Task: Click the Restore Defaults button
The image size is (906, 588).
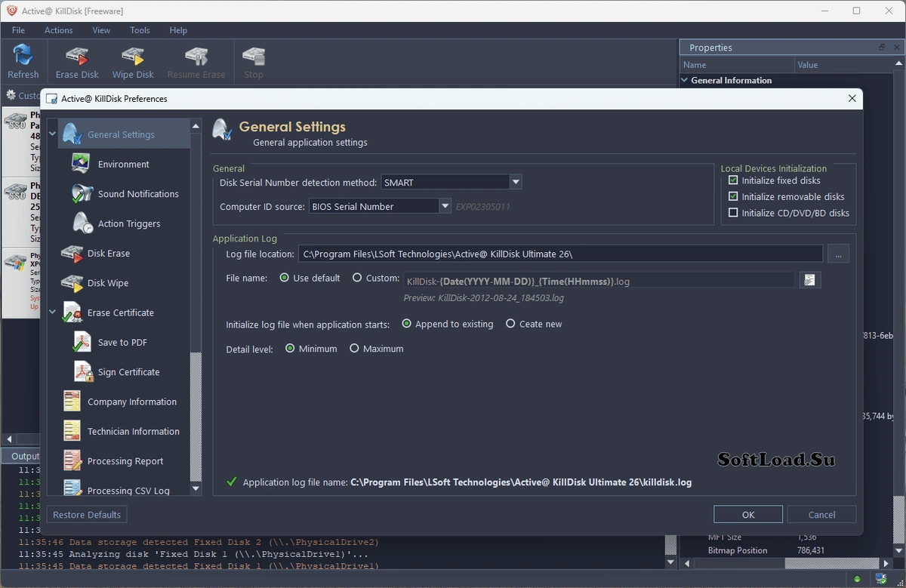Action: pos(87,514)
